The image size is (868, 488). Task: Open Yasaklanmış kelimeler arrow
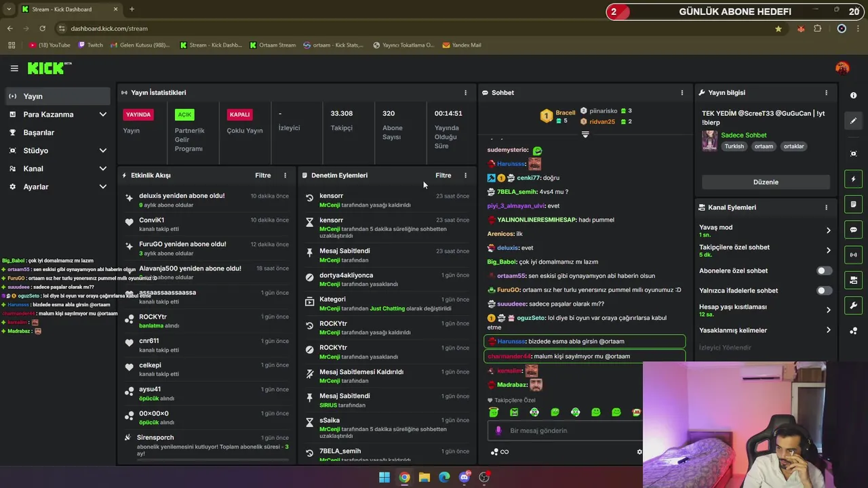click(x=828, y=330)
